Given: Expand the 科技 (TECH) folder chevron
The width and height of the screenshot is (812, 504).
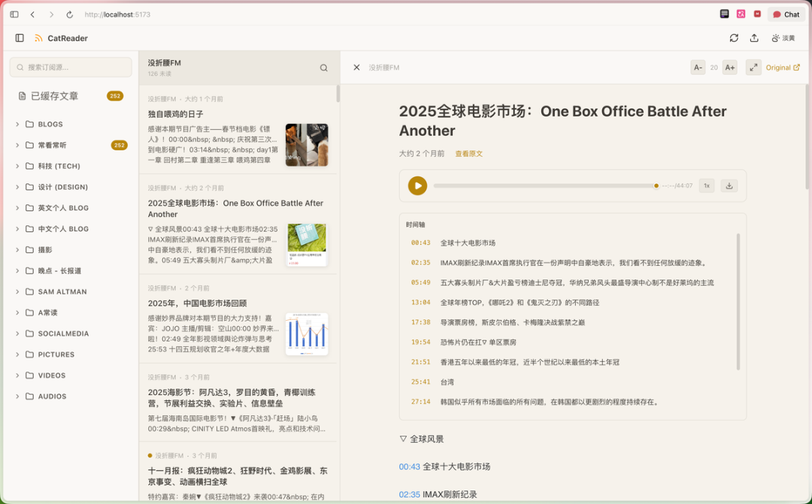Looking at the screenshot, I should (x=17, y=166).
